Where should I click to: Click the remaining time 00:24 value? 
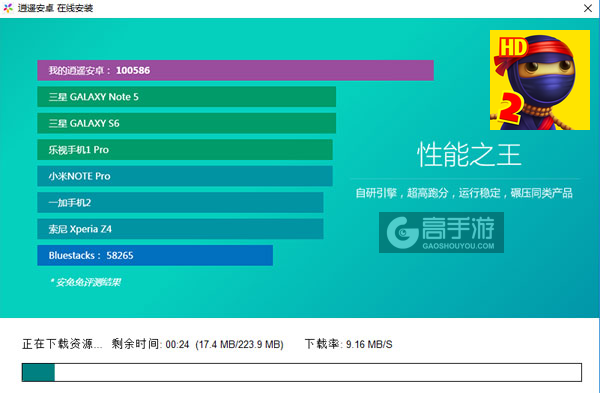tap(178, 344)
